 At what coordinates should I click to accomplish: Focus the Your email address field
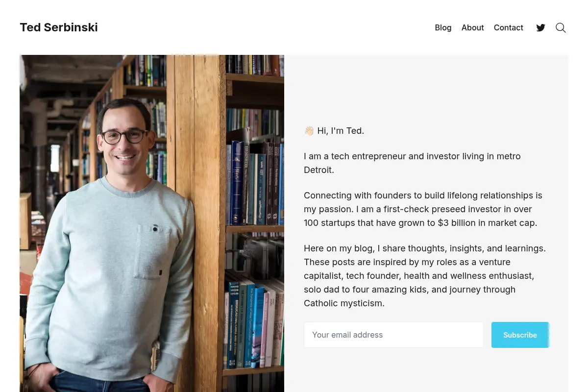pos(393,335)
